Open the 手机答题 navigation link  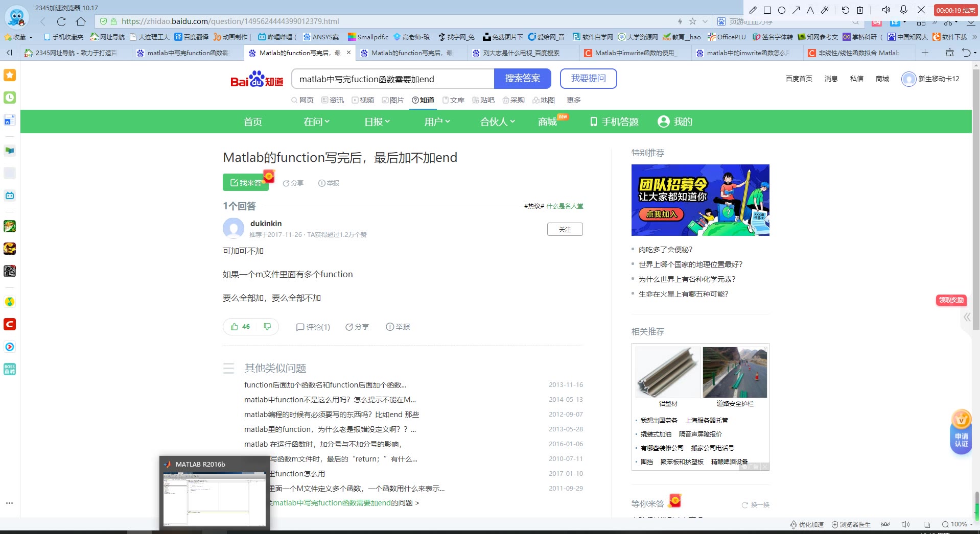click(614, 122)
